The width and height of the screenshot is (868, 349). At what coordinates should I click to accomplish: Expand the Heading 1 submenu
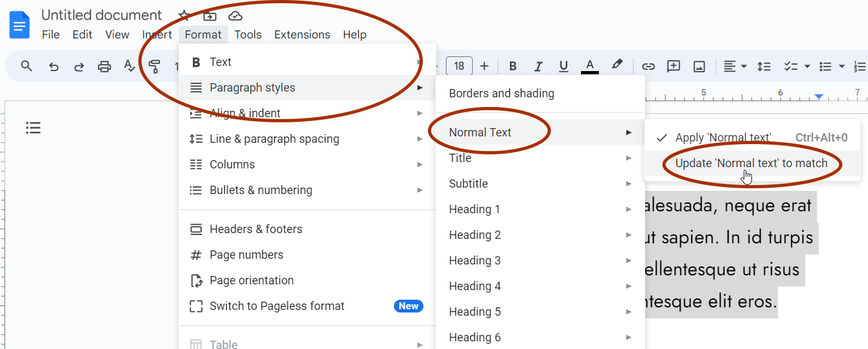pos(540,209)
